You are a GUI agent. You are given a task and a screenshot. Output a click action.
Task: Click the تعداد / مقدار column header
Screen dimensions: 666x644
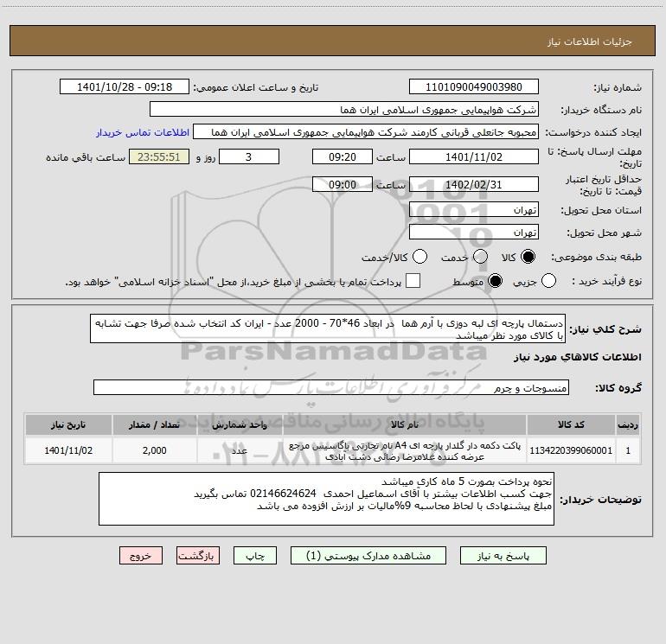(x=154, y=424)
